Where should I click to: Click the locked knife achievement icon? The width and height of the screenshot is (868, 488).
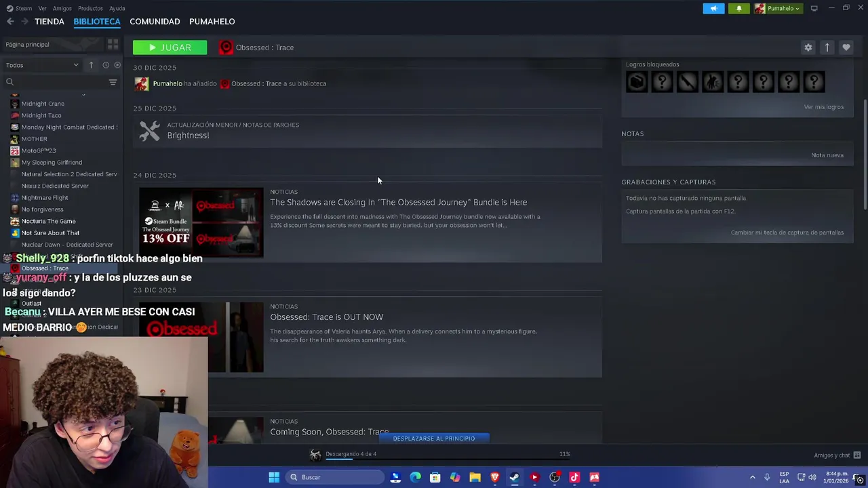click(687, 82)
